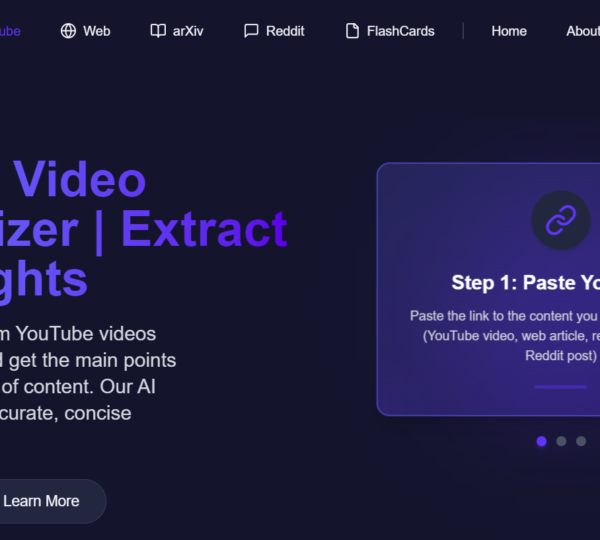600x540 pixels.
Task: Click the open book icon for arXiv
Action: point(158,31)
